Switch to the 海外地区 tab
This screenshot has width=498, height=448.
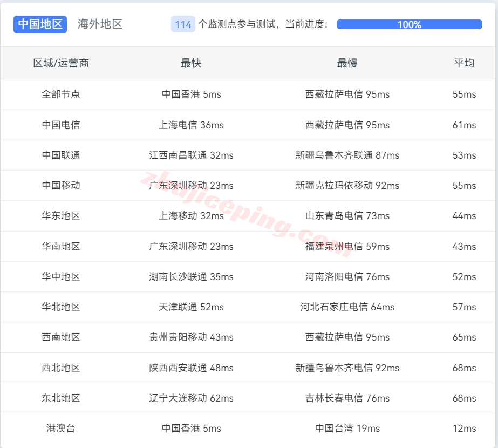[100, 24]
